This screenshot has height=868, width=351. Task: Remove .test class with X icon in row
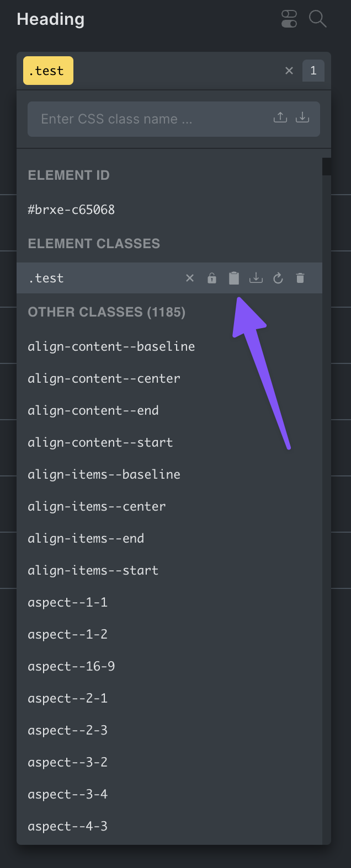pyautogui.click(x=190, y=278)
